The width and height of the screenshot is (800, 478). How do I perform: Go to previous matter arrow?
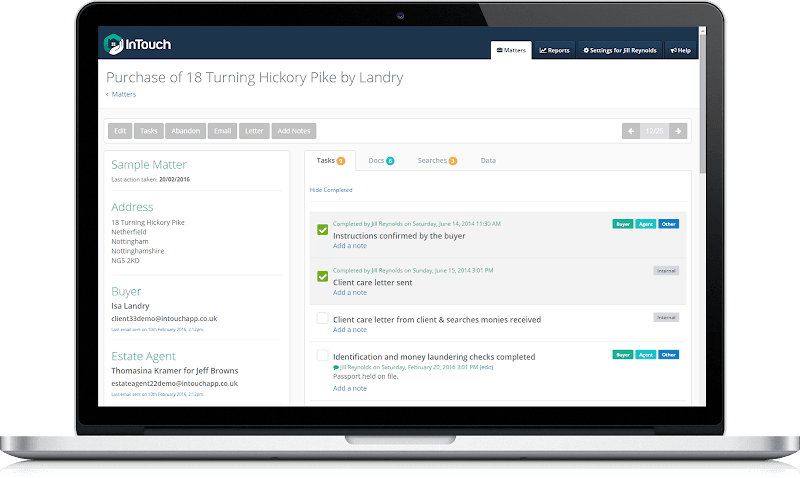coord(631,131)
